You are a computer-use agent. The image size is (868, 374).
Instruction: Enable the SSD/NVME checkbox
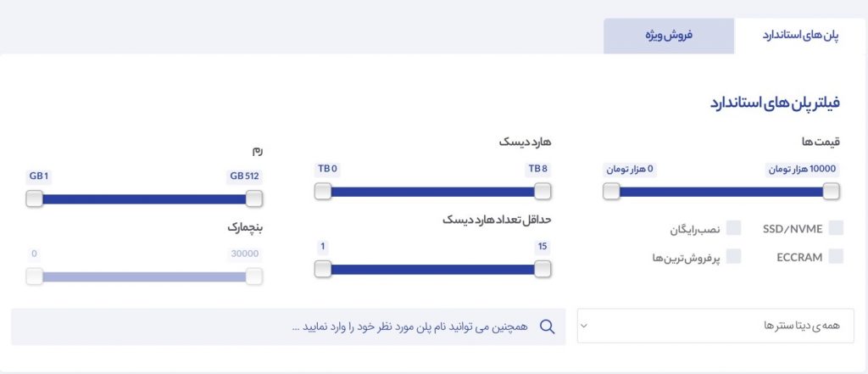pos(836,228)
